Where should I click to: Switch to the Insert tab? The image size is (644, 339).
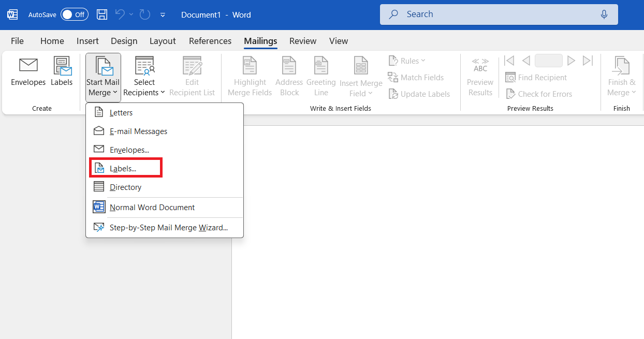coord(88,41)
